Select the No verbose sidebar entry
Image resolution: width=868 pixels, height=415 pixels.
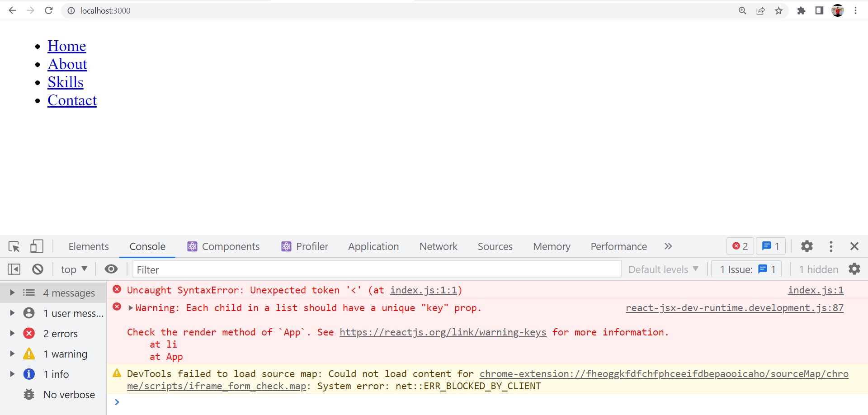(x=53, y=395)
